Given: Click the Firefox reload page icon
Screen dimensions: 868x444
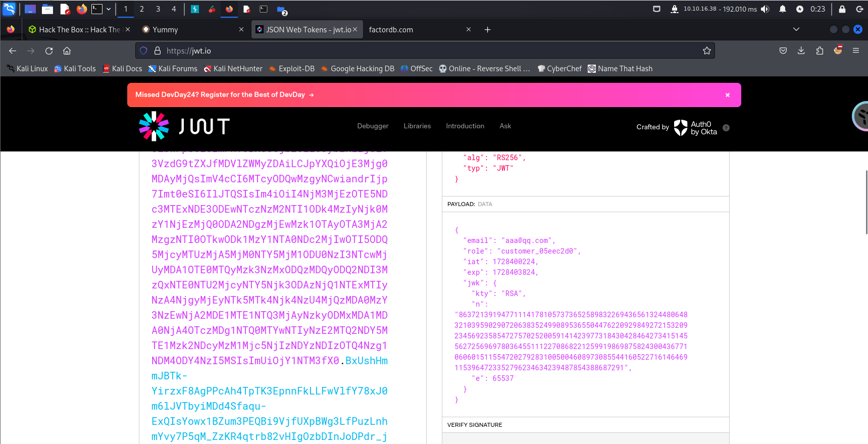Looking at the screenshot, I should (49, 51).
